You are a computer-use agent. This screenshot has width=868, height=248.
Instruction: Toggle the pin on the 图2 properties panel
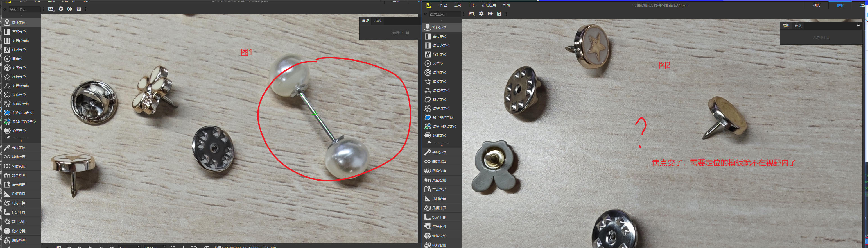point(858,26)
